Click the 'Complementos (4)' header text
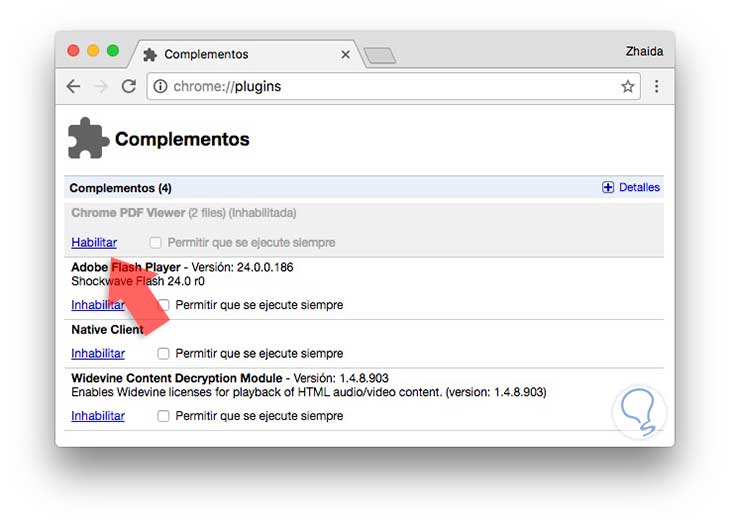 (121, 188)
